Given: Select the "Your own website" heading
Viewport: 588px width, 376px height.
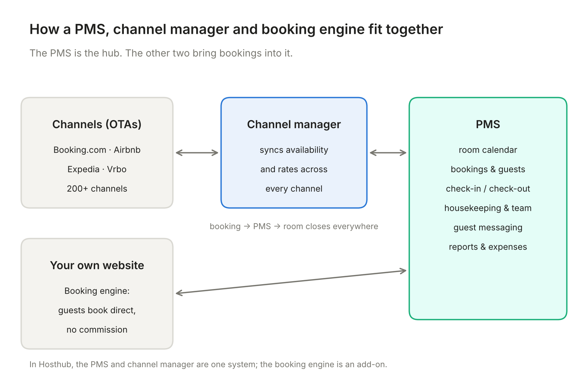Looking at the screenshot, I should coord(97,265).
